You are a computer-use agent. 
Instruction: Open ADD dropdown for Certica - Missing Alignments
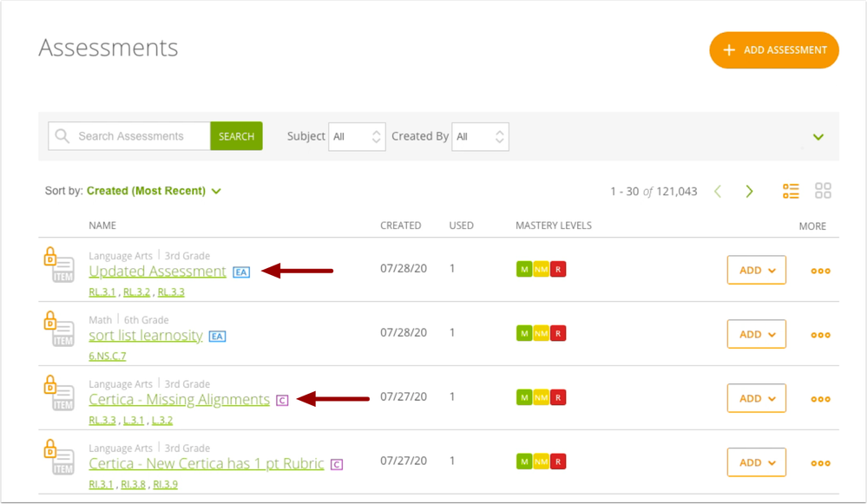(756, 399)
